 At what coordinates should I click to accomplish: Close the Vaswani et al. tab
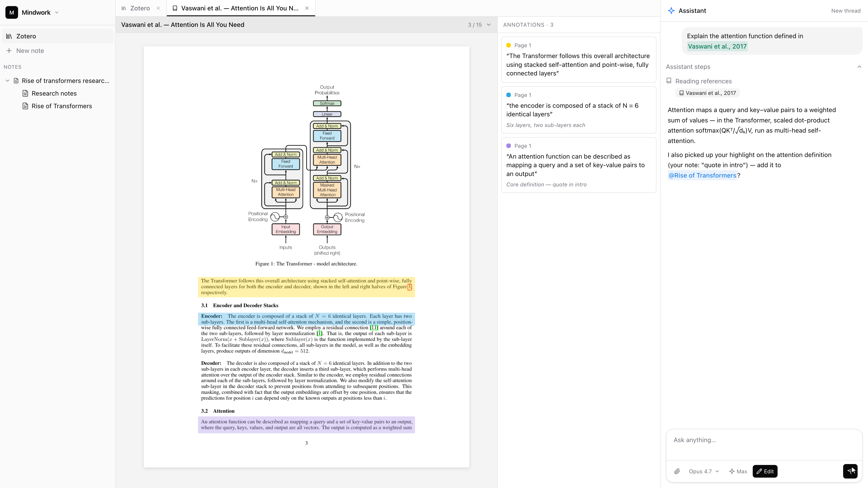307,8
